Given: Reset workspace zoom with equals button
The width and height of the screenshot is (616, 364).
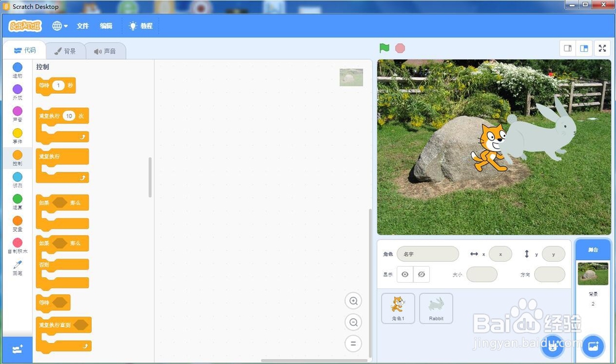Looking at the screenshot, I should click(x=353, y=344).
